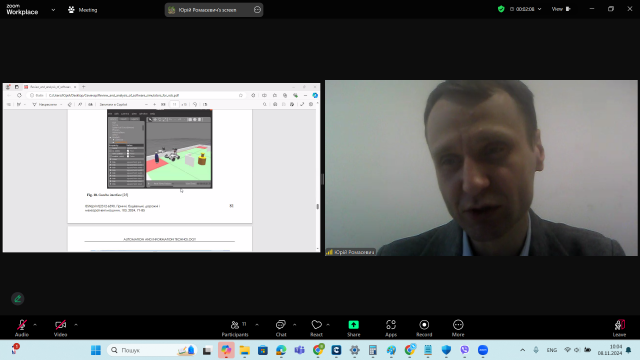This screenshot has height=360, width=640.
Task: Click the green encryption shield icon
Action: 501,9
